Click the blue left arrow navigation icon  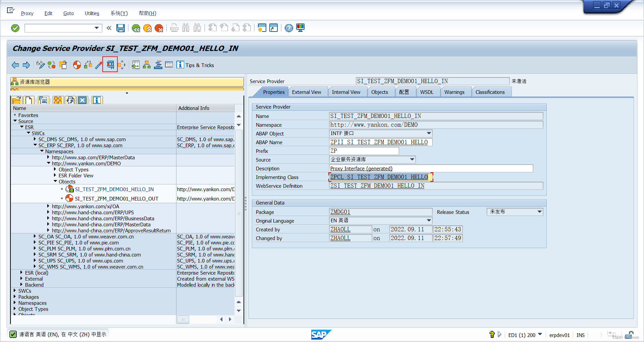coord(15,65)
